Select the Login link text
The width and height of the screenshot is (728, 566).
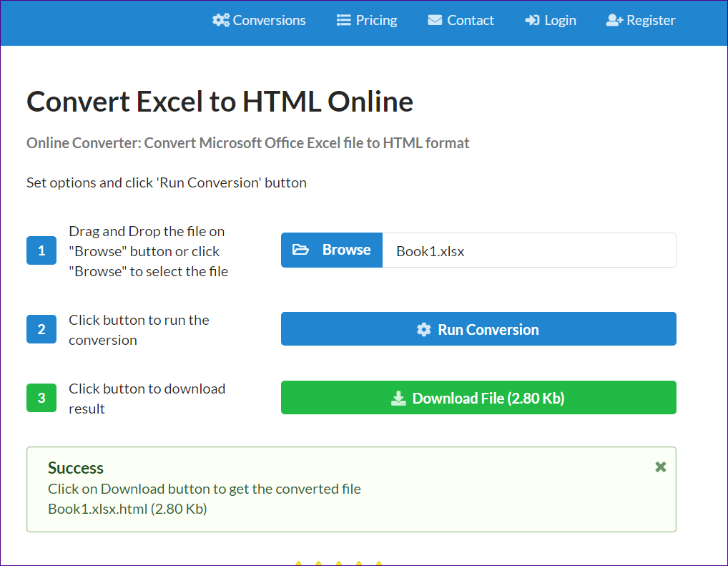[x=560, y=20]
